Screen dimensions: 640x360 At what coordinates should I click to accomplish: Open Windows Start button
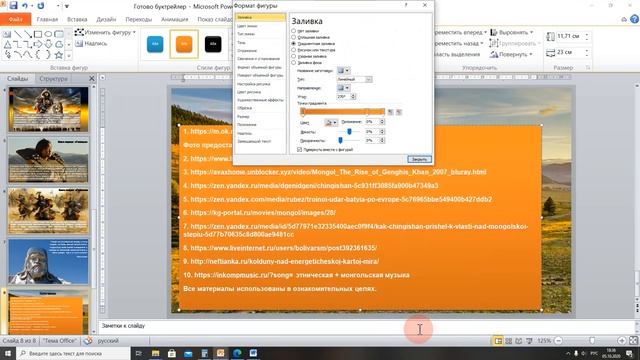tap(8, 353)
